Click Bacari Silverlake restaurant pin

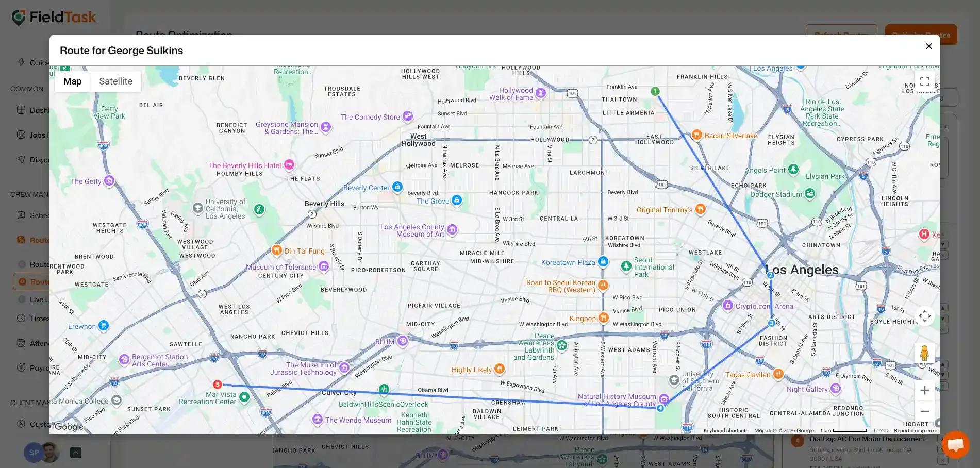pos(696,135)
